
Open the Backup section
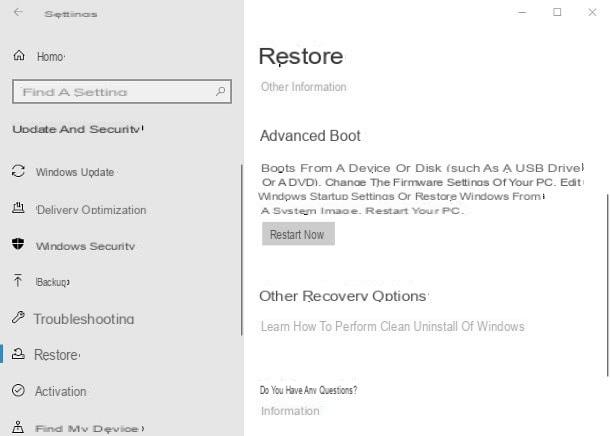tap(53, 282)
